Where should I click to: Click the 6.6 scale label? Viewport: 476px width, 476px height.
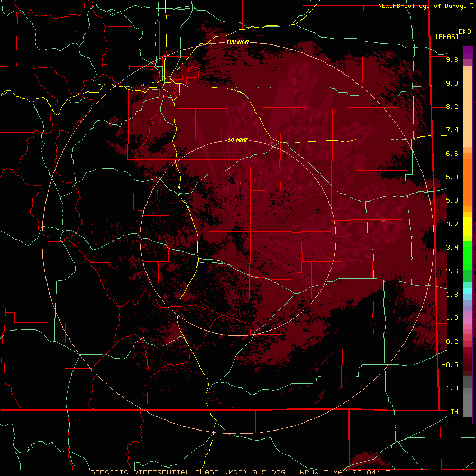pyautogui.click(x=452, y=153)
